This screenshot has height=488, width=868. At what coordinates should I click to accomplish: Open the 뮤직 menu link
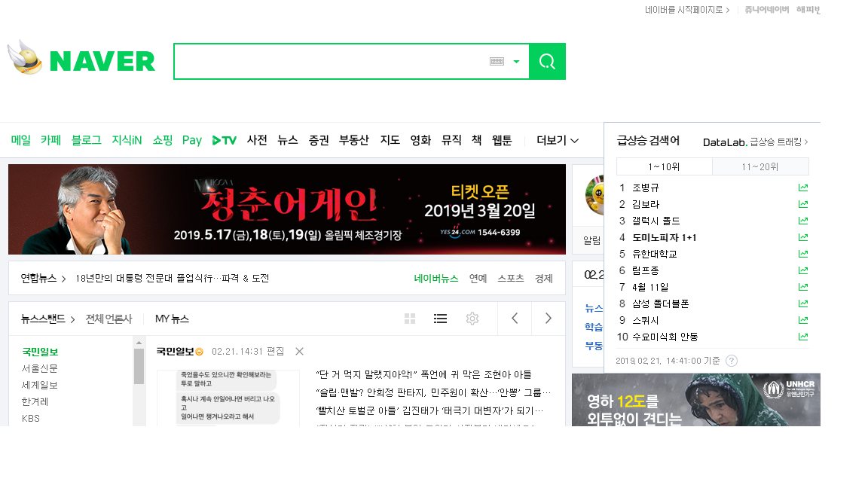click(x=451, y=140)
